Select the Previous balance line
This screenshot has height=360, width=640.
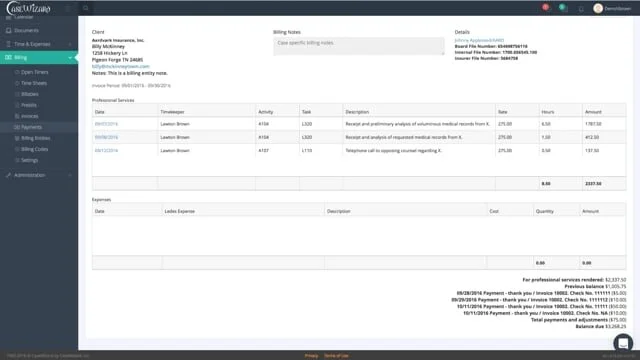[x=595, y=287]
